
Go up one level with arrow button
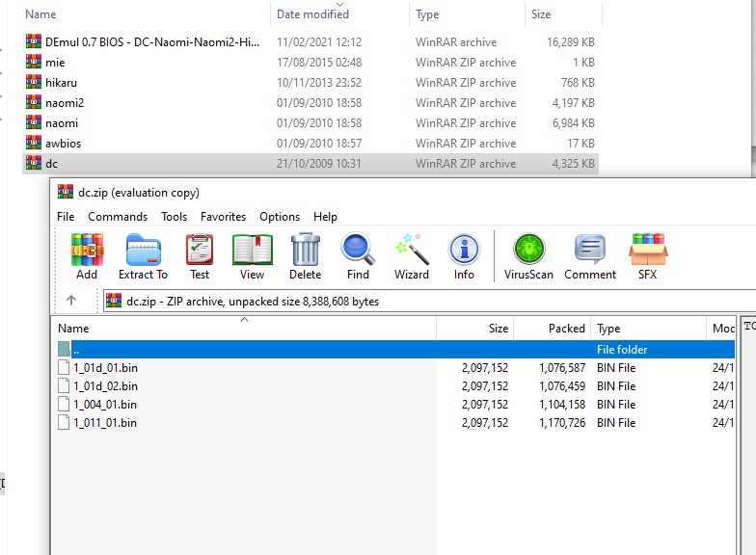71,301
